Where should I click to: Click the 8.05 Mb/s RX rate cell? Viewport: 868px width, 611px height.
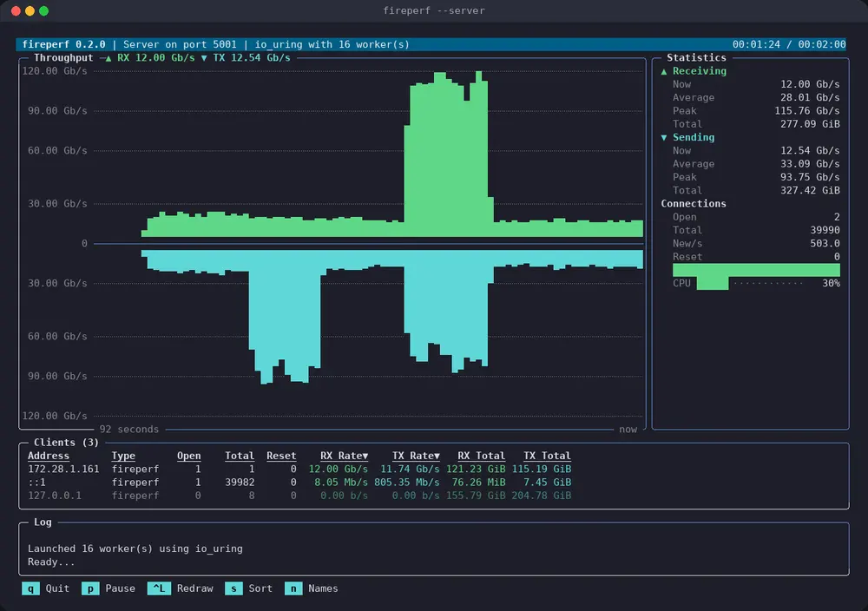click(341, 482)
